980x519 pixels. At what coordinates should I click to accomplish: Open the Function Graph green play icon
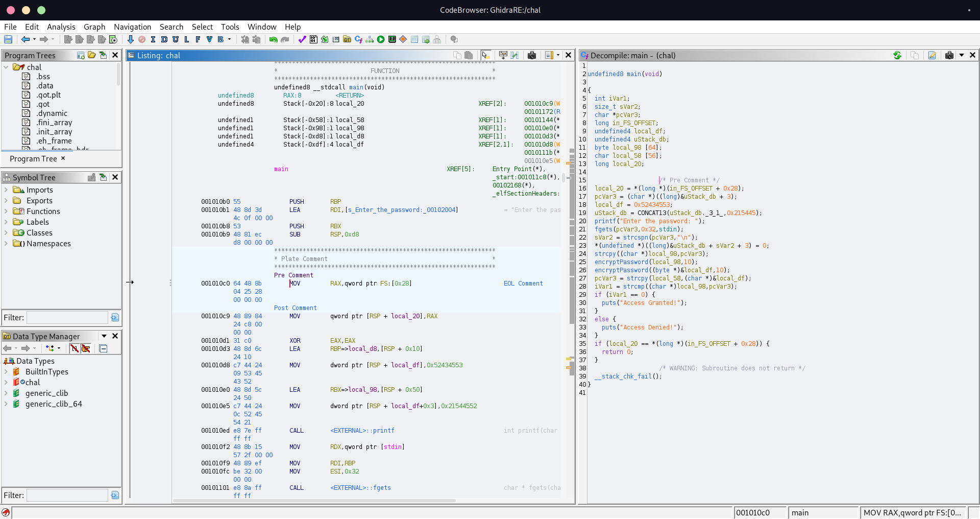[x=381, y=39]
